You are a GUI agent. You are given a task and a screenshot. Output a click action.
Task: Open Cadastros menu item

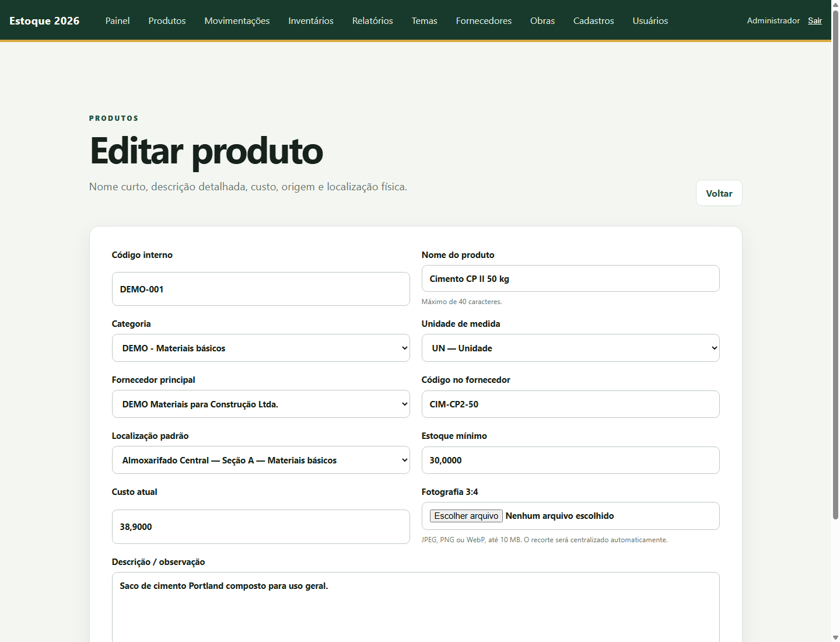[594, 20]
